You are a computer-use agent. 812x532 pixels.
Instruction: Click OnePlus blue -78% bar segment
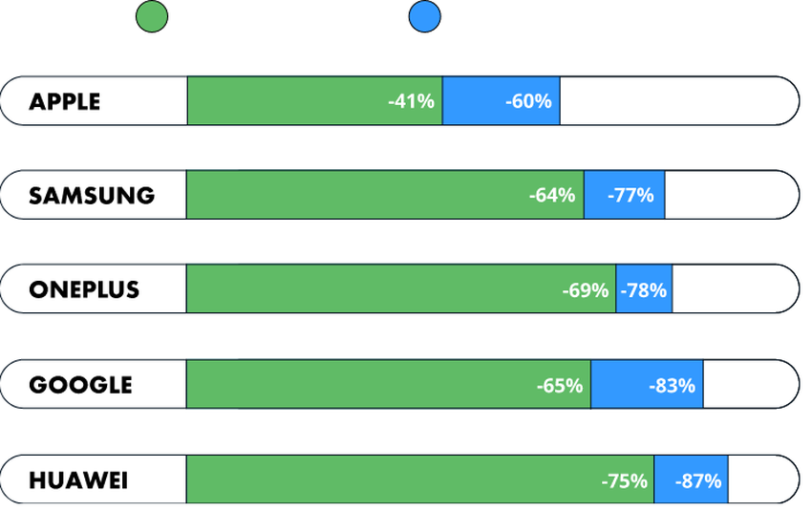[x=644, y=289]
